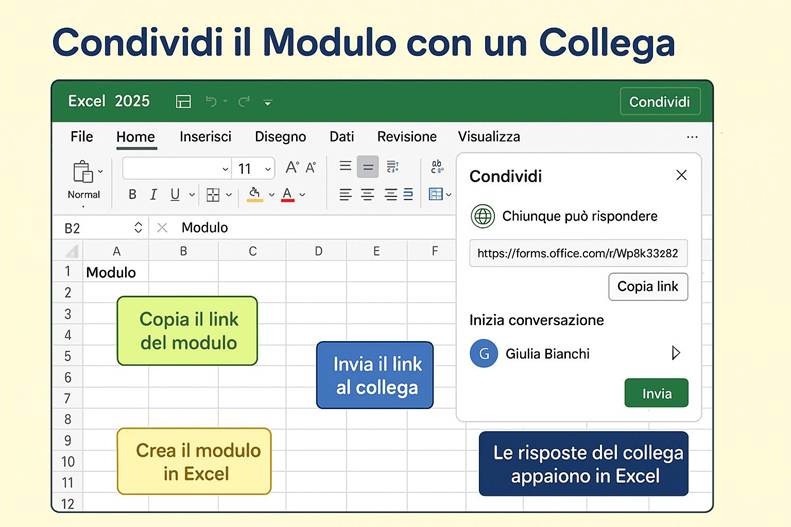The image size is (791, 527).
Task: Click the Condividi button in the title bar
Action: tap(660, 102)
